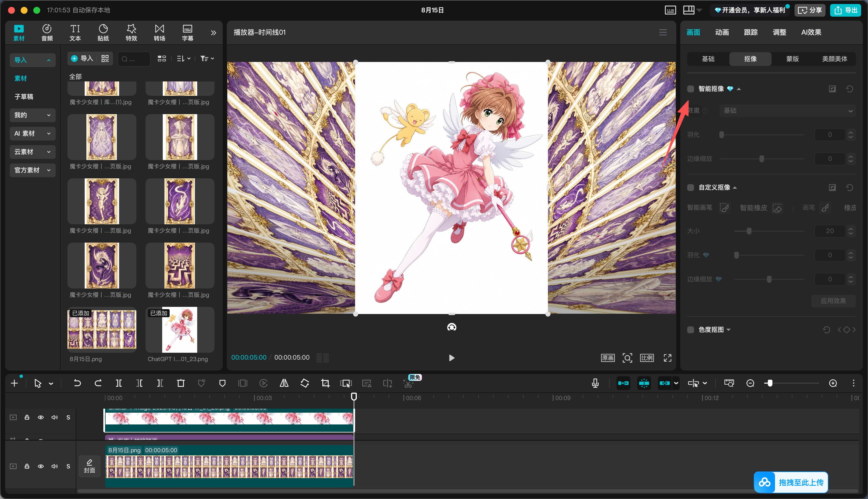Select the 蒙版 sub-tab
The height and width of the screenshot is (499, 868).
(x=793, y=59)
